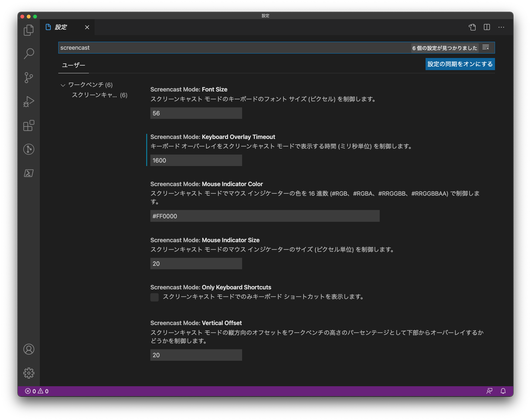Click Screencast Mode: Mouse Indicator Size heading
The height and width of the screenshot is (420, 531).
click(205, 240)
